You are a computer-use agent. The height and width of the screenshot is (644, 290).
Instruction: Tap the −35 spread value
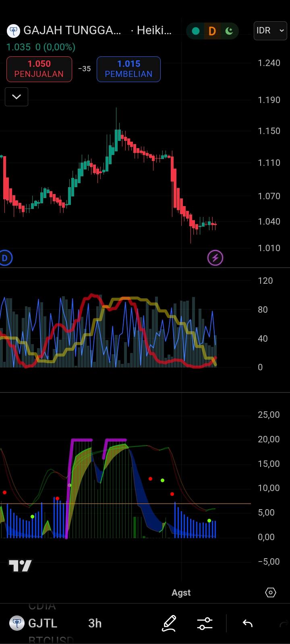pos(84,69)
